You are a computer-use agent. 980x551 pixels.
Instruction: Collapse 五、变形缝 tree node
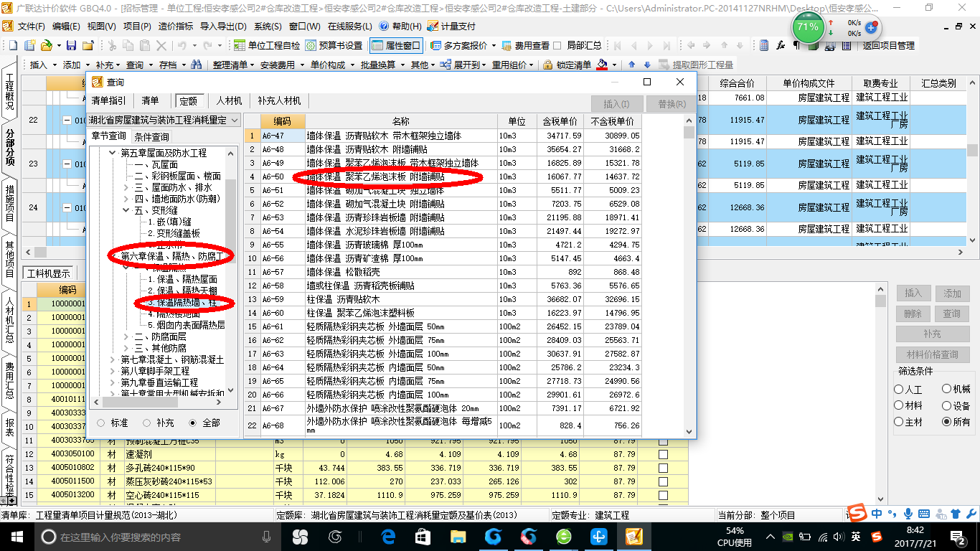tap(126, 211)
